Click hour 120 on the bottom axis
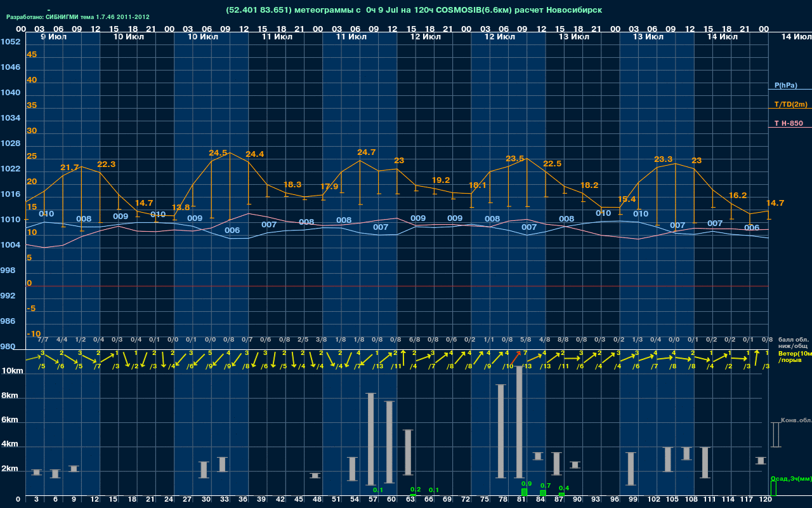This screenshot has width=812, height=508. [765, 500]
